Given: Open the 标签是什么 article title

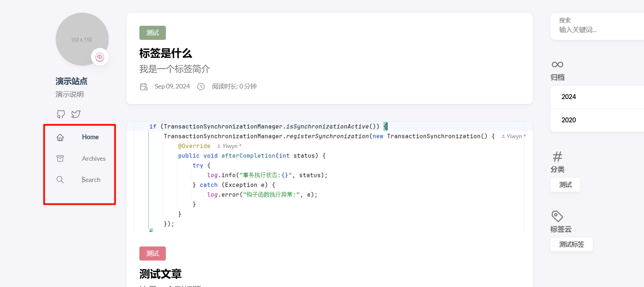Looking at the screenshot, I should tap(165, 53).
